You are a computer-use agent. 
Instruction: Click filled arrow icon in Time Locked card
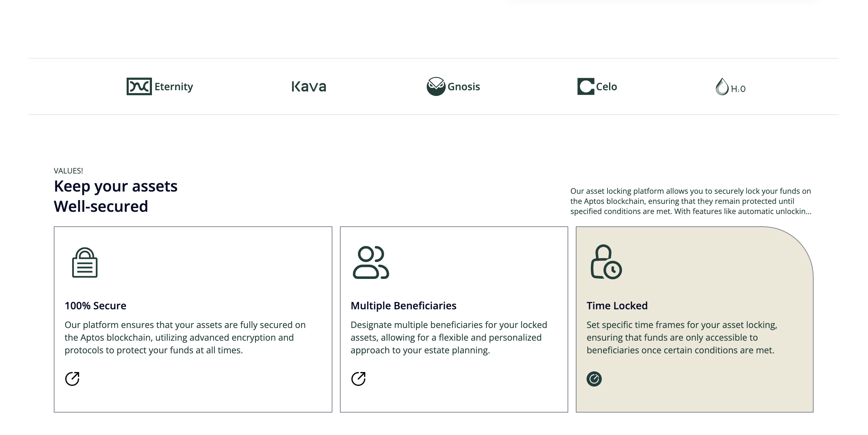(x=594, y=379)
